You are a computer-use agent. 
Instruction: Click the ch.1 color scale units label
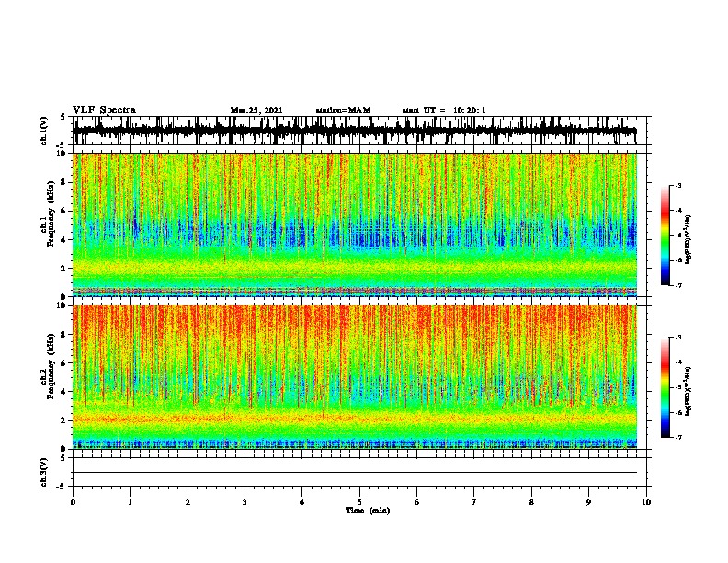(688, 240)
